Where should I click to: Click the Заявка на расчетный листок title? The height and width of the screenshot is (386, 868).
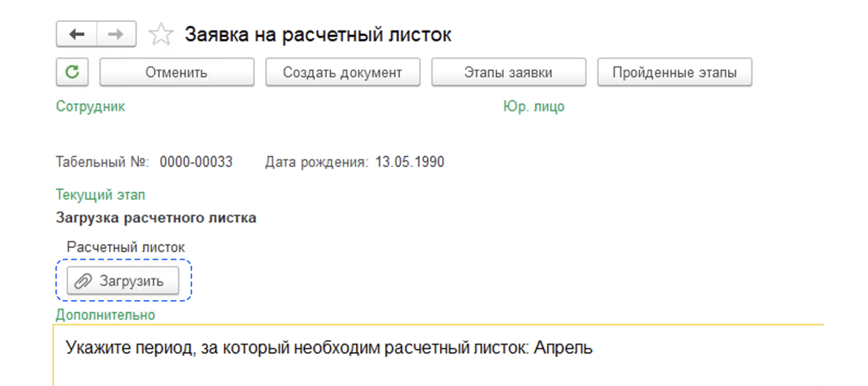point(318,35)
